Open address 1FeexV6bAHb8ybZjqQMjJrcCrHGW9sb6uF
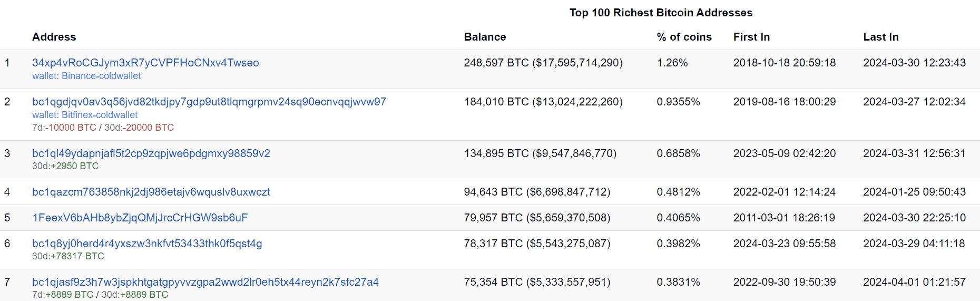 [140, 218]
